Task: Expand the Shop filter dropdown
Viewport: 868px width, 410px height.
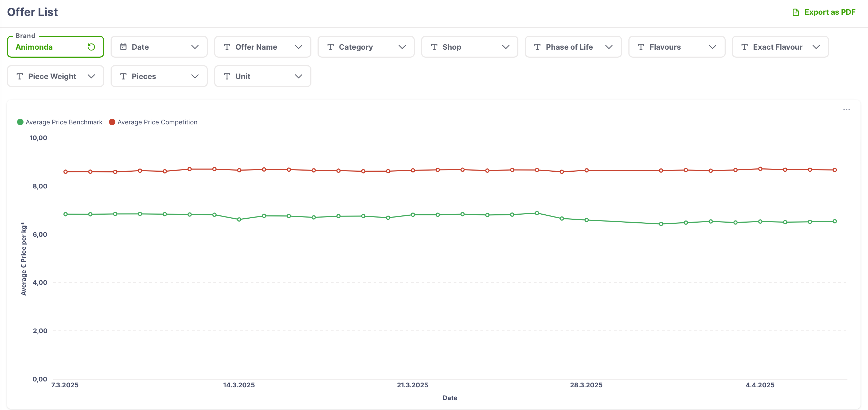Action: point(505,47)
